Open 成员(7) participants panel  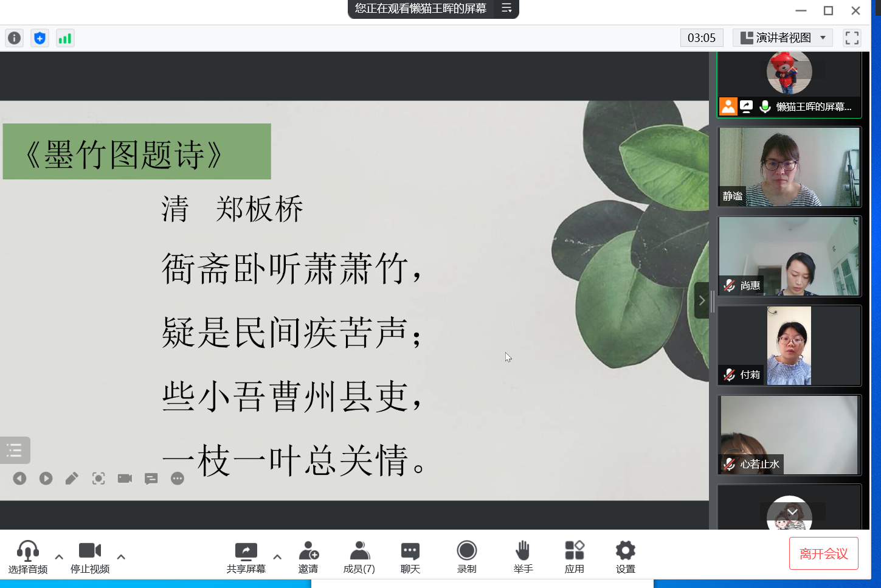(x=359, y=557)
